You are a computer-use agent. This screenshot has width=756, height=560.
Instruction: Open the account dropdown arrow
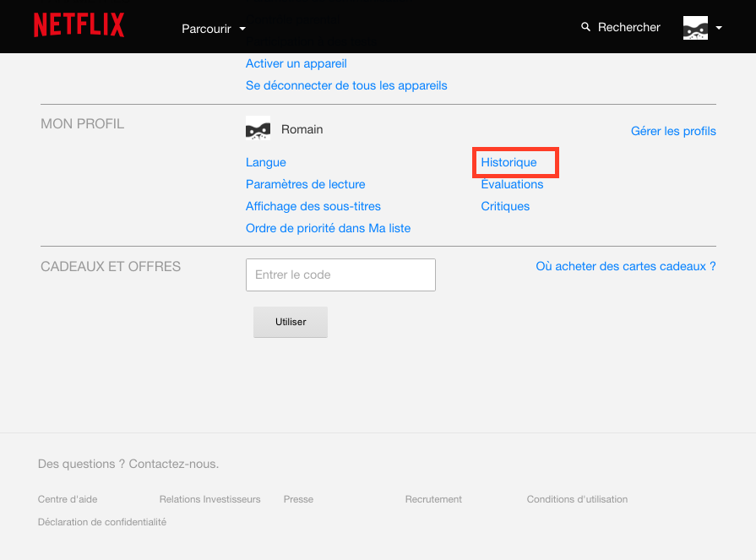719,28
